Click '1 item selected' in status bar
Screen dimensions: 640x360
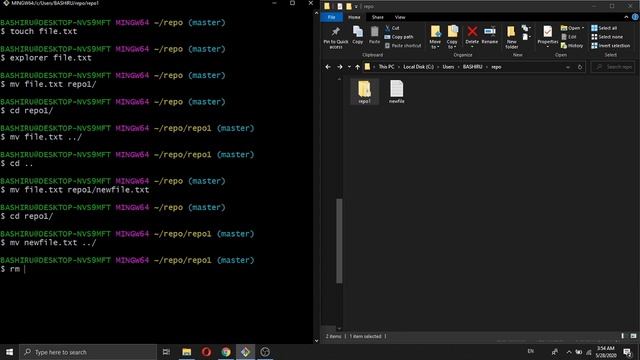coord(365,336)
